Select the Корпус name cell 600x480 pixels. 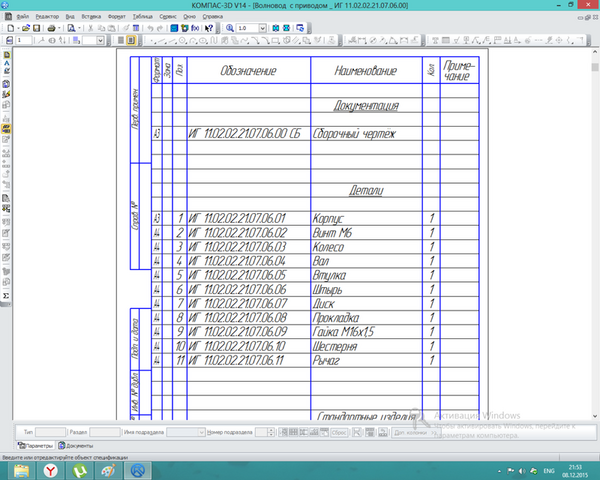coord(366,219)
